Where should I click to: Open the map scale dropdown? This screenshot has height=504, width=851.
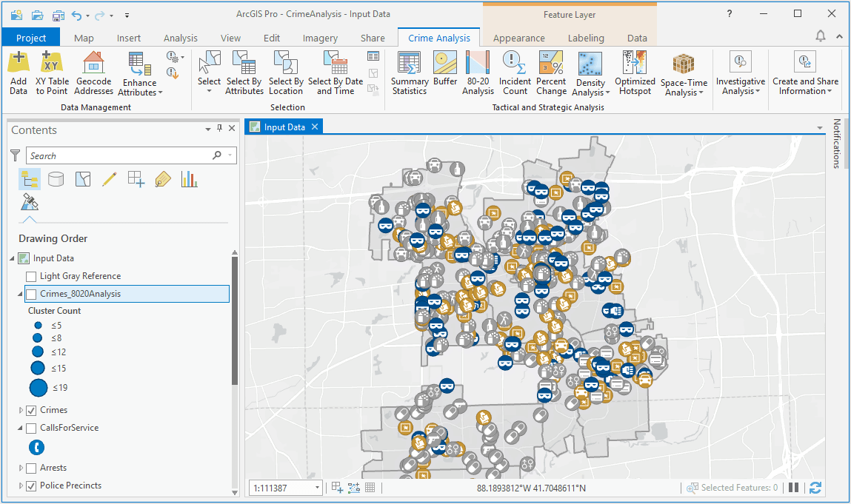click(317, 487)
